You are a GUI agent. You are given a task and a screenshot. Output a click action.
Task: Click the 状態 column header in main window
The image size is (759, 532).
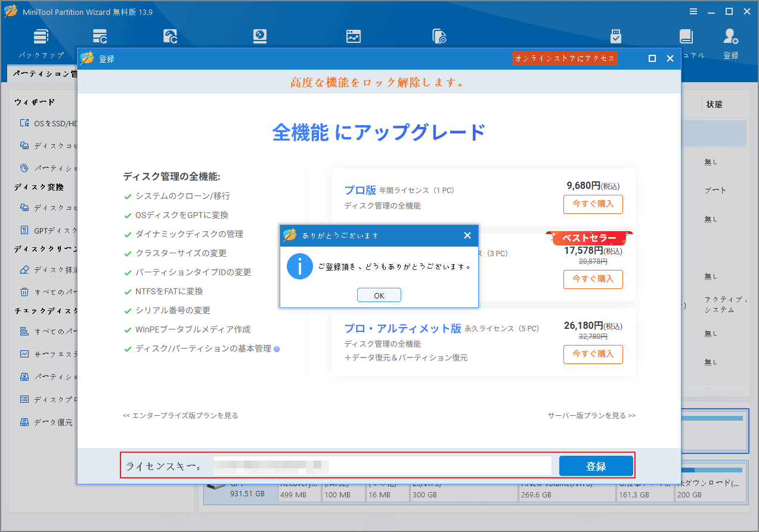714,104
